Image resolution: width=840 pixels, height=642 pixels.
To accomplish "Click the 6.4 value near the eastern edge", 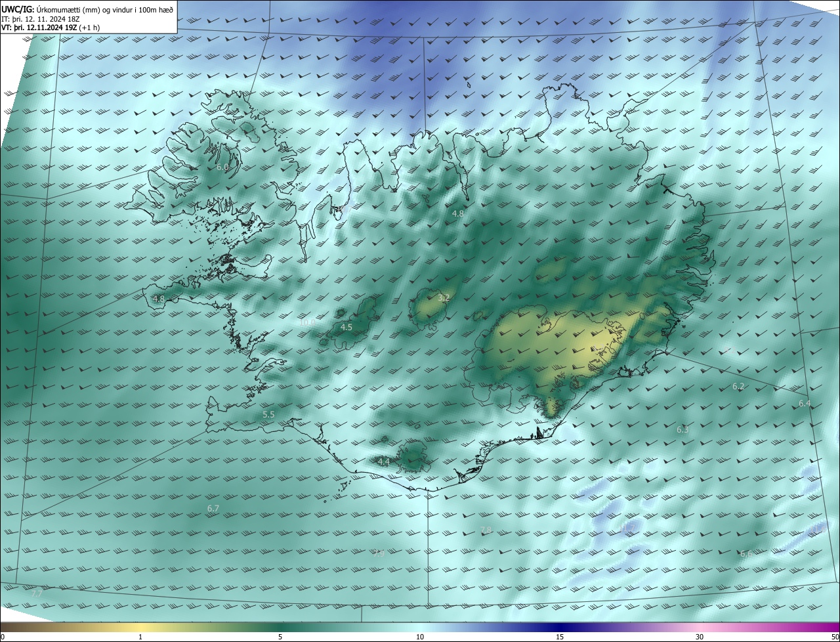I will click(805, 404).
